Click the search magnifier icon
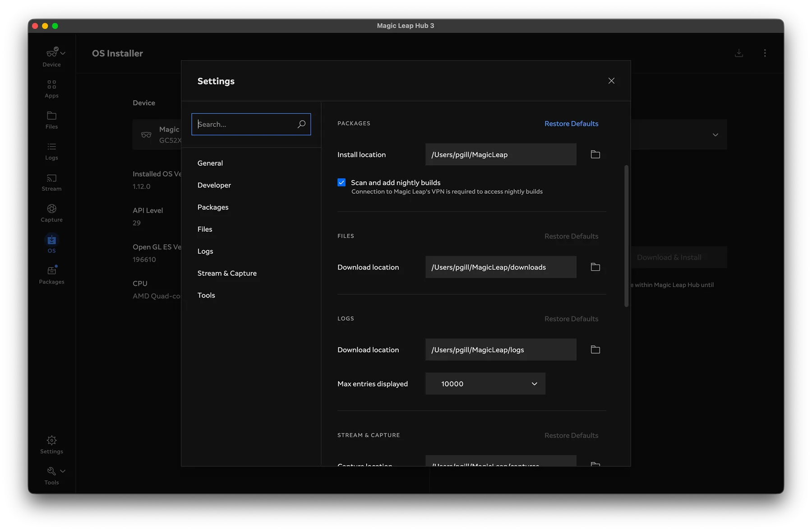This screenshot has width=812, height=531. [x=301, y=124]
